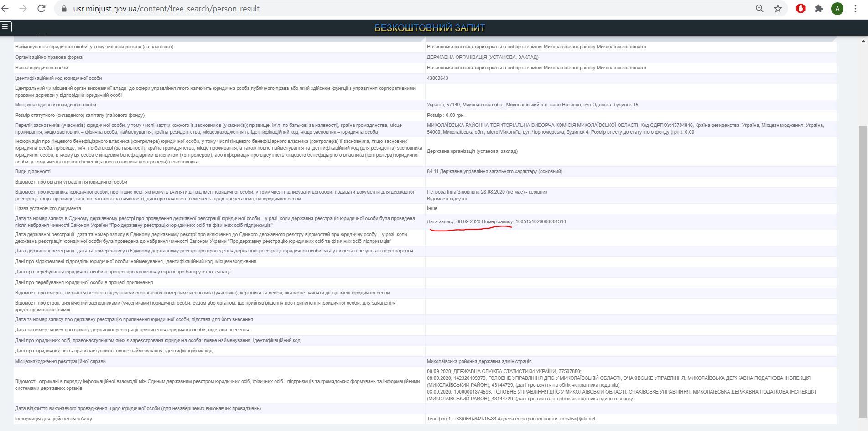Select email nec-hsr@ukr.net contact info
This screenshot has height=431, width=868.
[577, 419]
